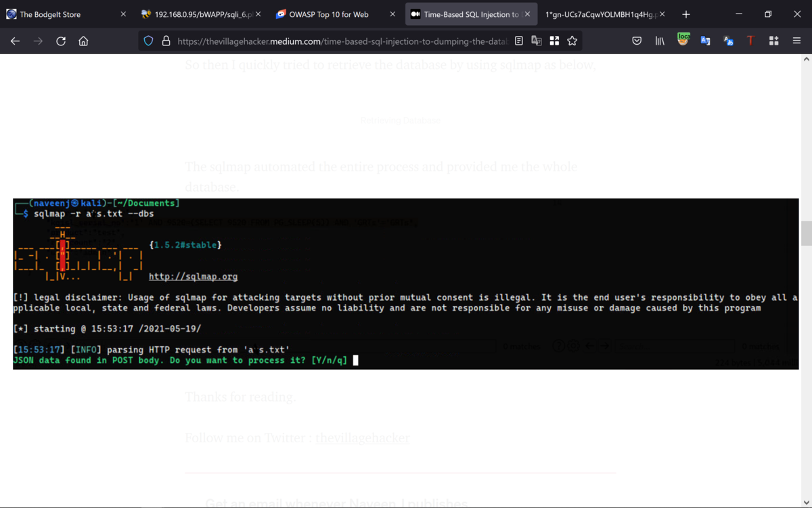The image size is (812, 508).
Task: Click the page vertical scrollbar thumb
Action: click(x=806, y=233)
